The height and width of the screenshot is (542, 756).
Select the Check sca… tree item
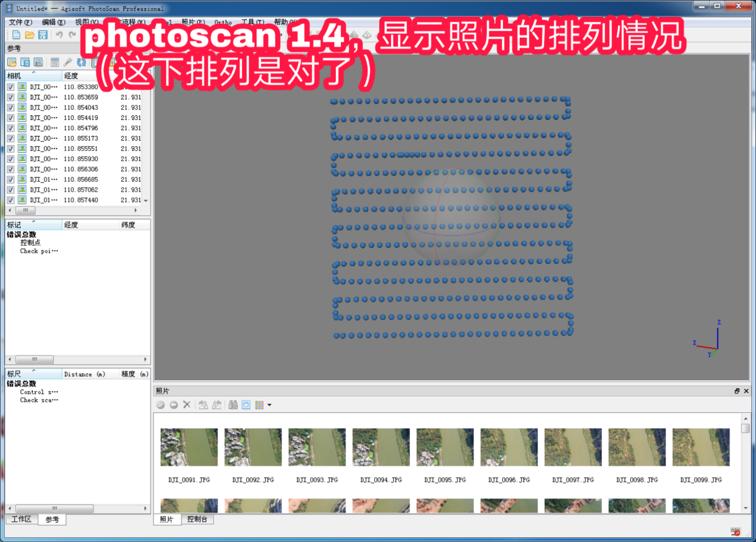[x=39, y=400]
